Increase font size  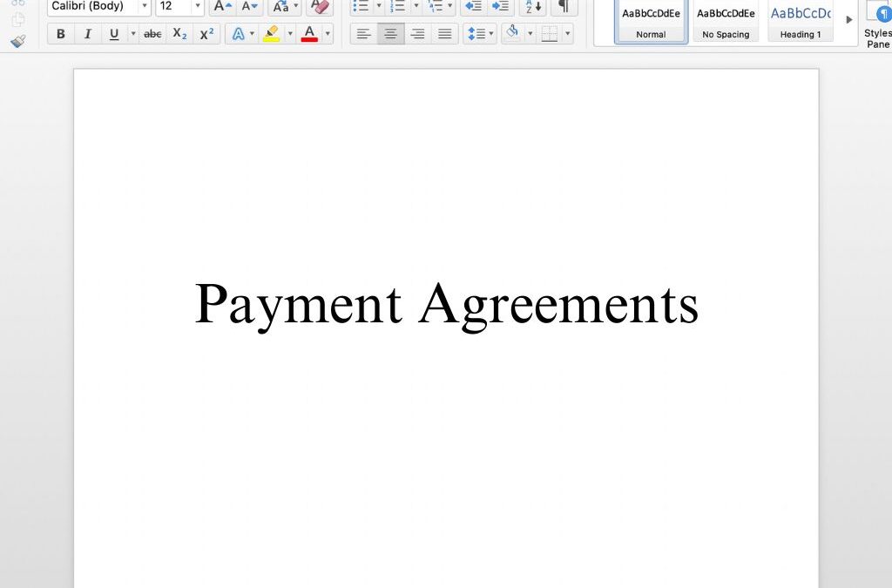tap(222, 7)
